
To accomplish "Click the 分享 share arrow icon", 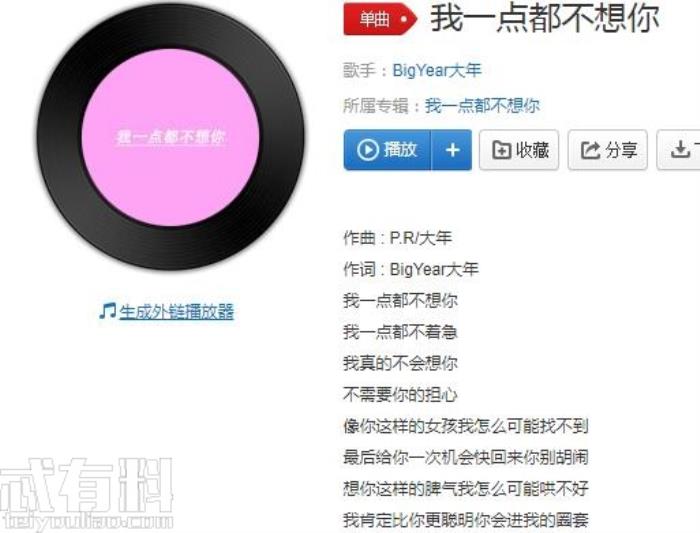I will (590, 150).
